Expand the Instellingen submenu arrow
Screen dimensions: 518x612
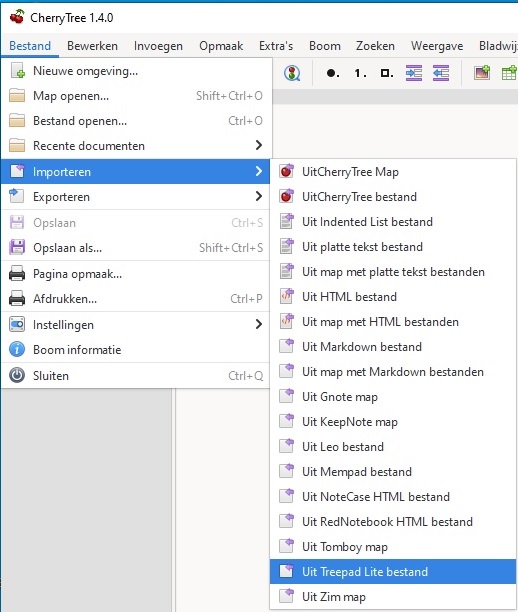258,324
